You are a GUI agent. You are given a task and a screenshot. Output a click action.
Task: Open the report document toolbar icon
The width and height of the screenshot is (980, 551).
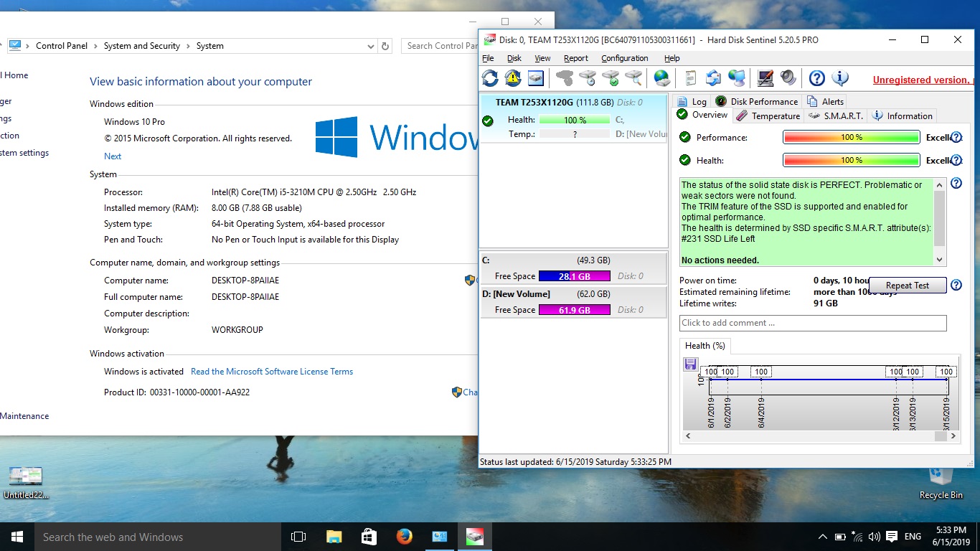click(690, 78)
